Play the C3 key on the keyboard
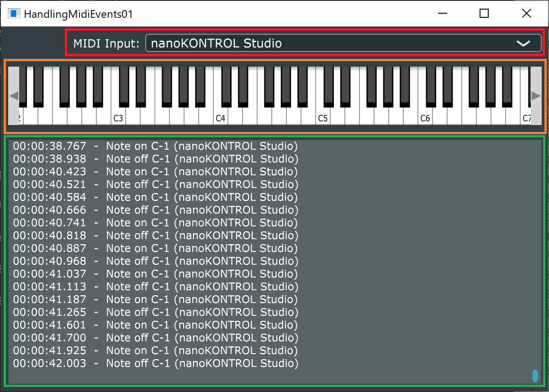This screenshot has height=392, width=549. 118,116
